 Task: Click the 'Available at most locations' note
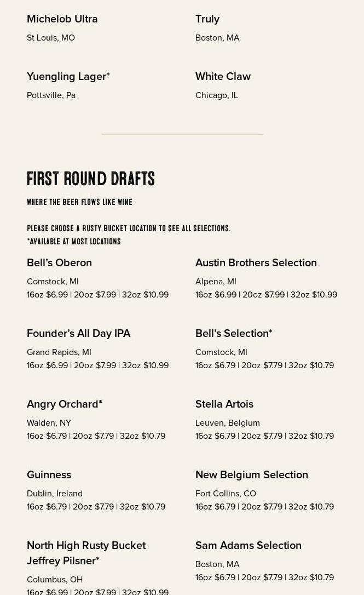tap(74, 242)
